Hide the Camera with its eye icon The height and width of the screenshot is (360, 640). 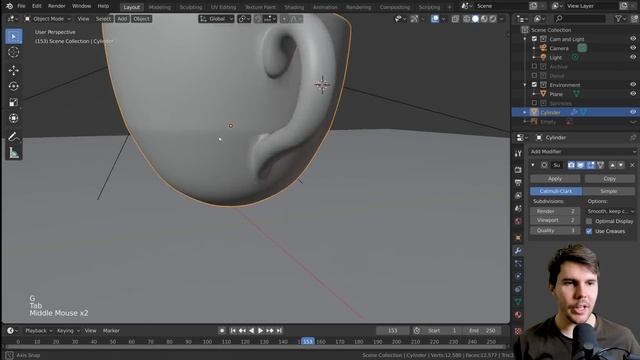pyautogui.click(x=633, y=48)
